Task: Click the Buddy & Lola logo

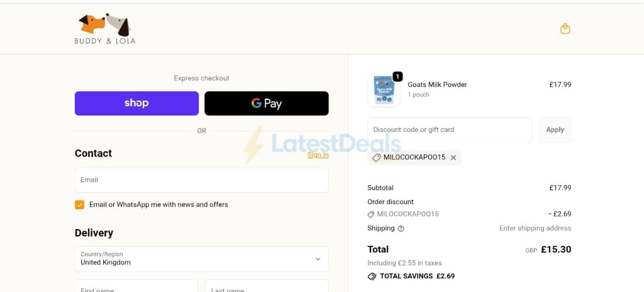Action: [105, 29]
